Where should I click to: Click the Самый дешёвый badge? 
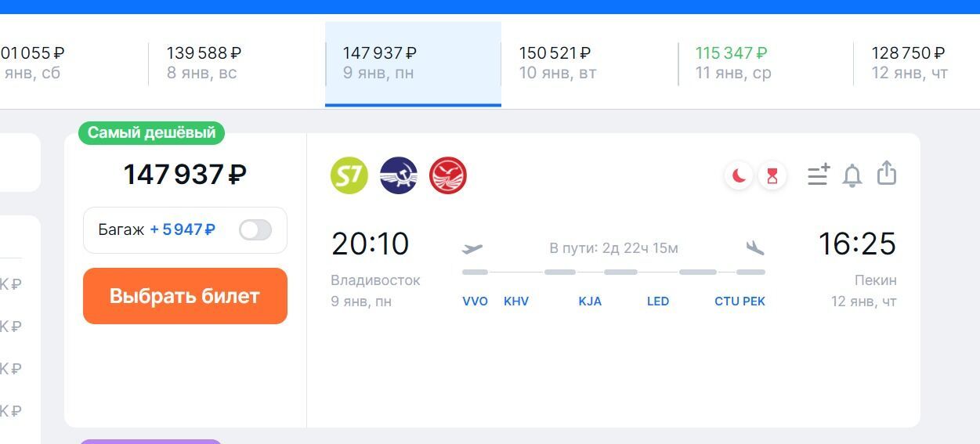tap(151, 133)
